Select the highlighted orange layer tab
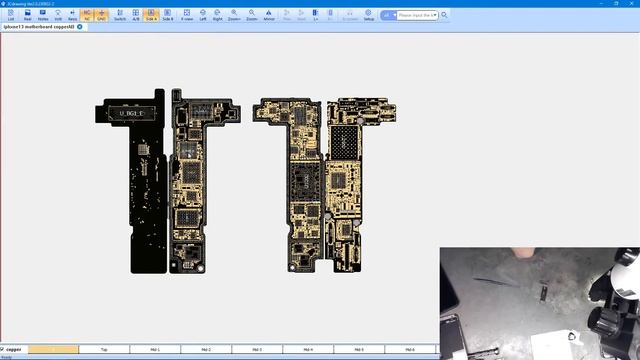This screenshot has width=640, height=360. (x=53, y=349)
